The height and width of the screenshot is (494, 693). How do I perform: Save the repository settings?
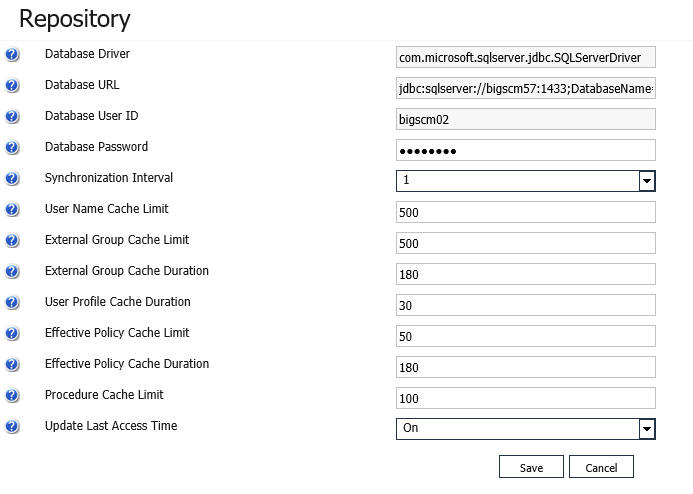tap(531, 467)
